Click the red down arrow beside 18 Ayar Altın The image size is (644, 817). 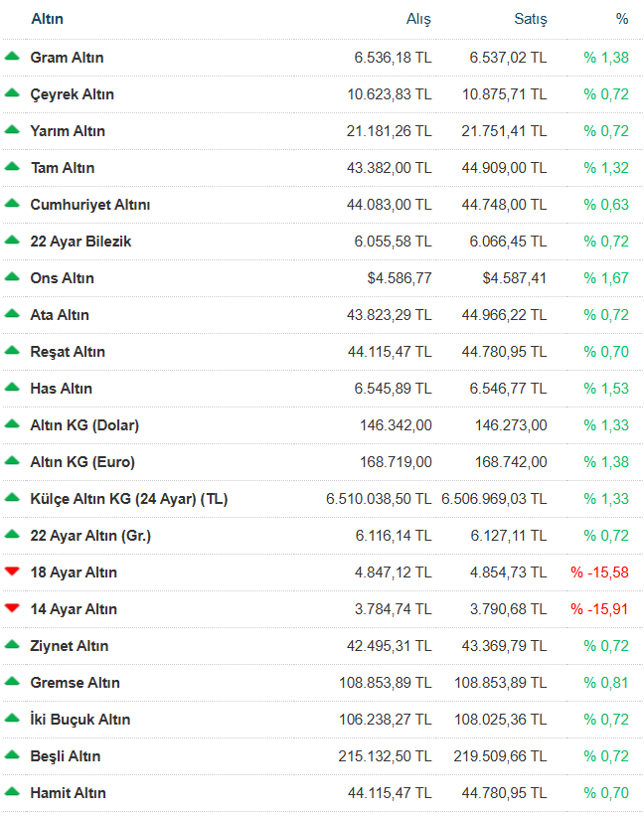point(12,572)
